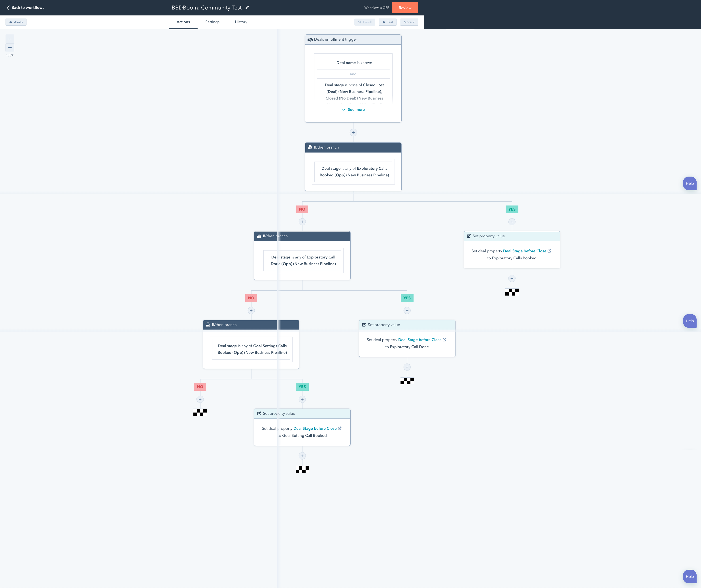Open the History tab
701x588 pixels.
241,22
